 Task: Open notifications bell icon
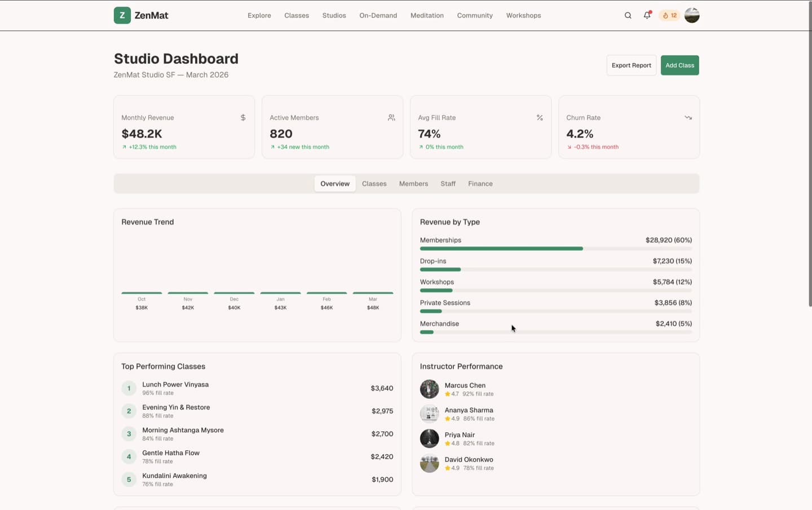[647, 15]
